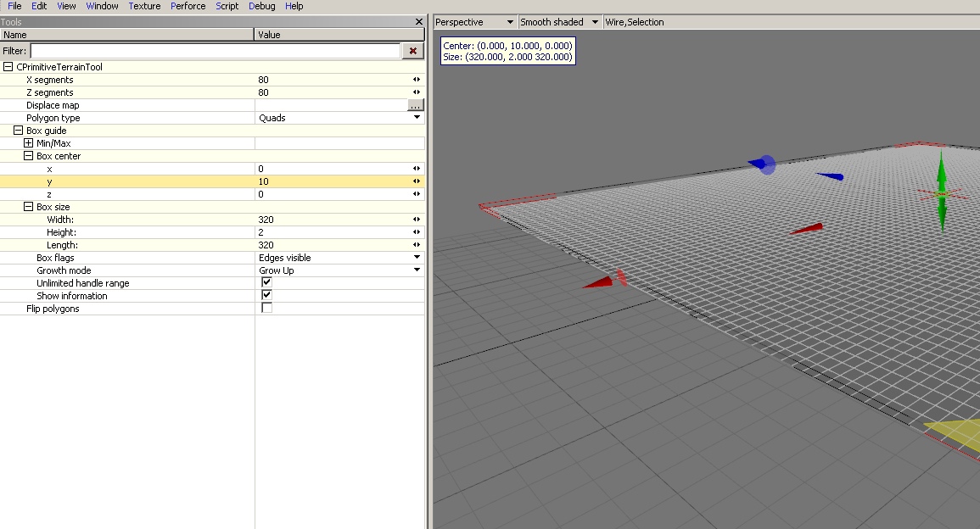Open the Smooth shaded mode dropdown
The height and width of the screenshot is (529, 980).
pyautogui.click(x=559, y=22)
